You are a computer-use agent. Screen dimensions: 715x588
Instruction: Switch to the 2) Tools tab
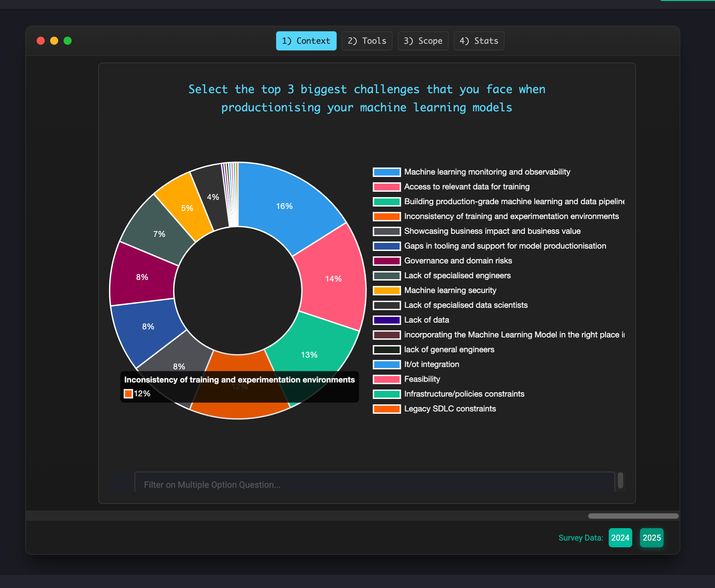[367, 41]
